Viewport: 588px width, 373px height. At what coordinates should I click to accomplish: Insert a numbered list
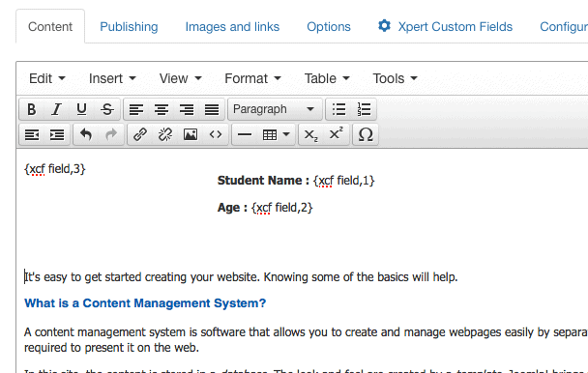364,109
